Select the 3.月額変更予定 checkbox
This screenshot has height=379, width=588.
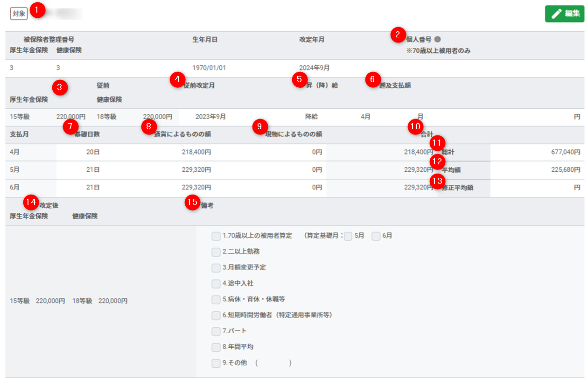(x=216, y=268)
